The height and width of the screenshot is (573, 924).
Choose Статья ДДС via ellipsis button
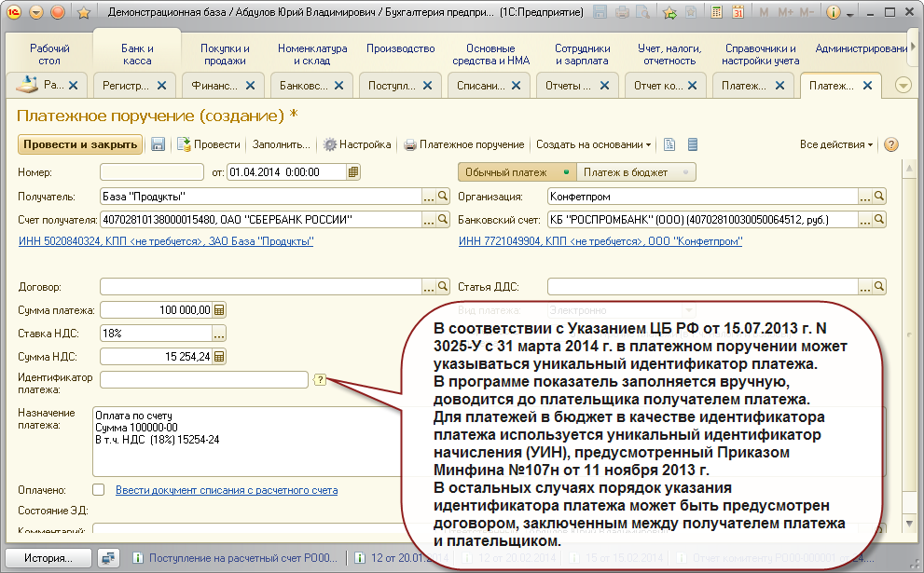(x=865, y=287)
